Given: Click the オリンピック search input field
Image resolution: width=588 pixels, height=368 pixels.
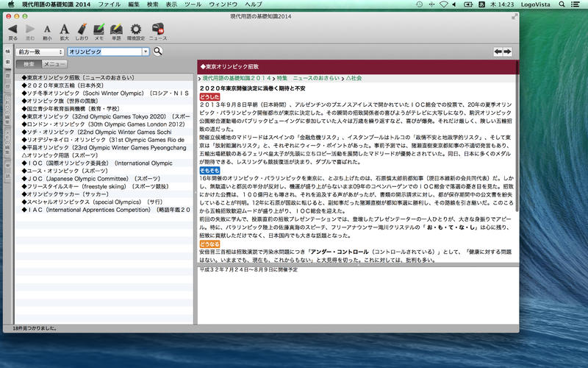Looking at the screenshot, I should [103, 52].
